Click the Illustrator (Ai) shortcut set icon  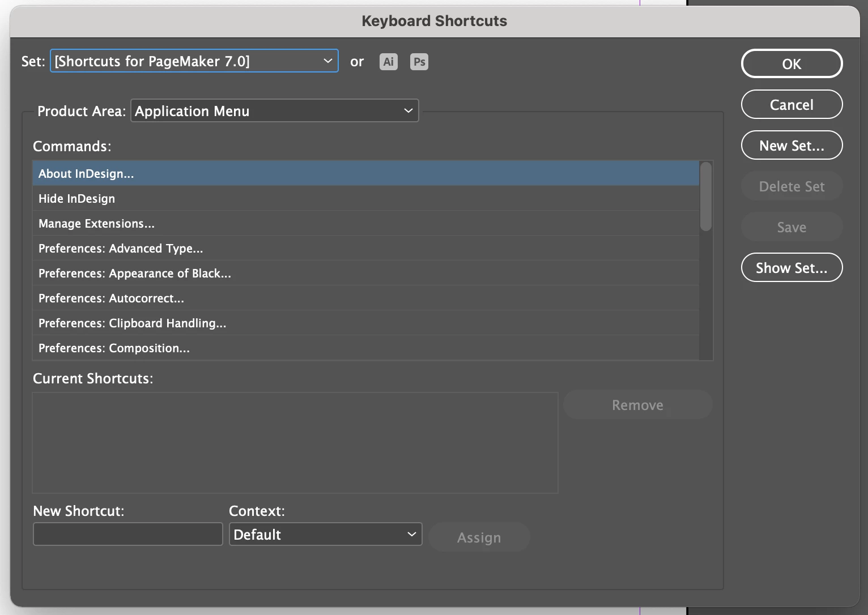coord(388,62)
